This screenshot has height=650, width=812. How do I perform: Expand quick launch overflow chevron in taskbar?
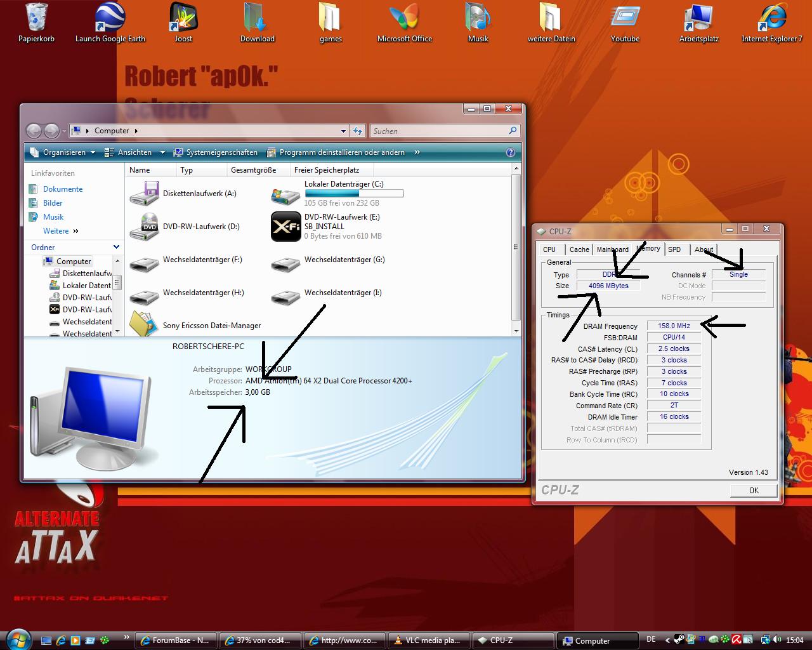coord(126,637)
